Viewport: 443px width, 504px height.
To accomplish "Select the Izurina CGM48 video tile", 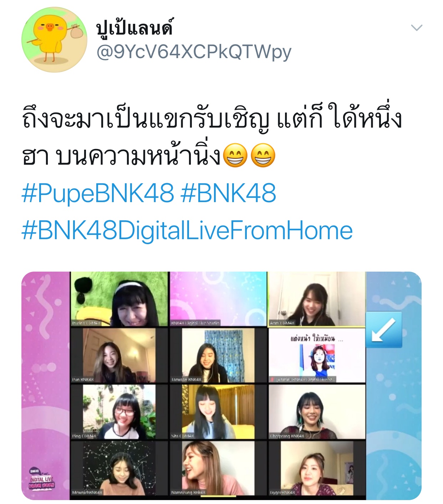I will point(119,299).
